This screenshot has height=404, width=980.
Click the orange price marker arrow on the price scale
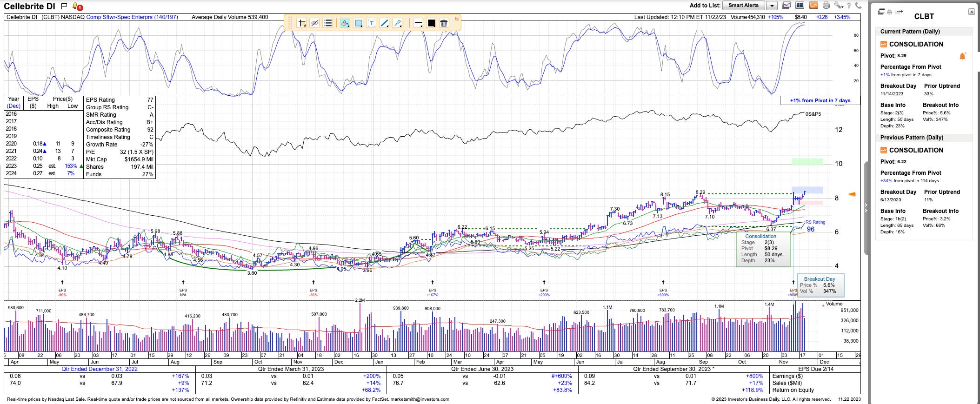852,194
